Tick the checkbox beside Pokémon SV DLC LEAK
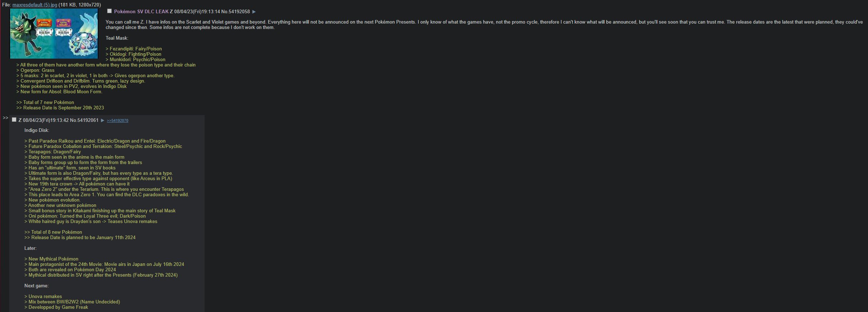The height and width of the screenshot is (312, 868). point(110,11)
